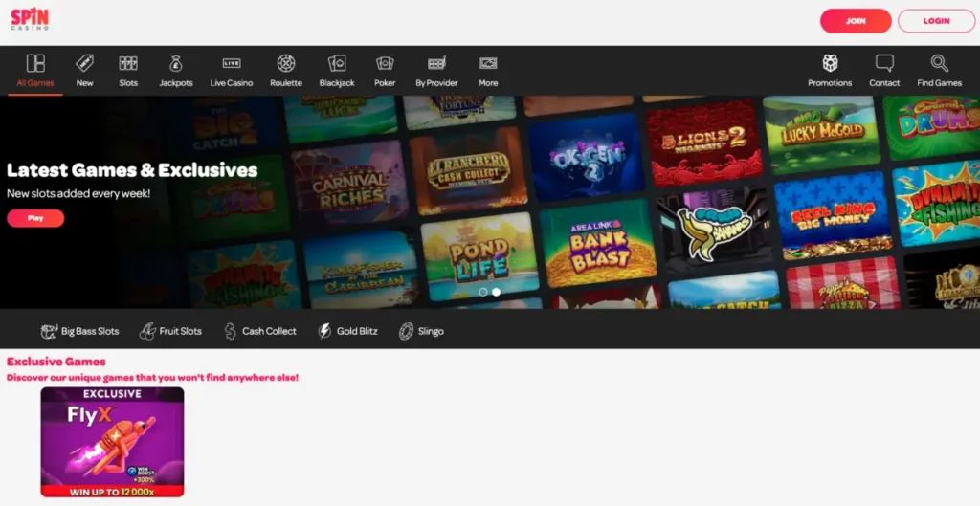Viewport: 980px width, 506px height.
Task: Open the Oxygen 2 game tile
Action: coord(587,158)
